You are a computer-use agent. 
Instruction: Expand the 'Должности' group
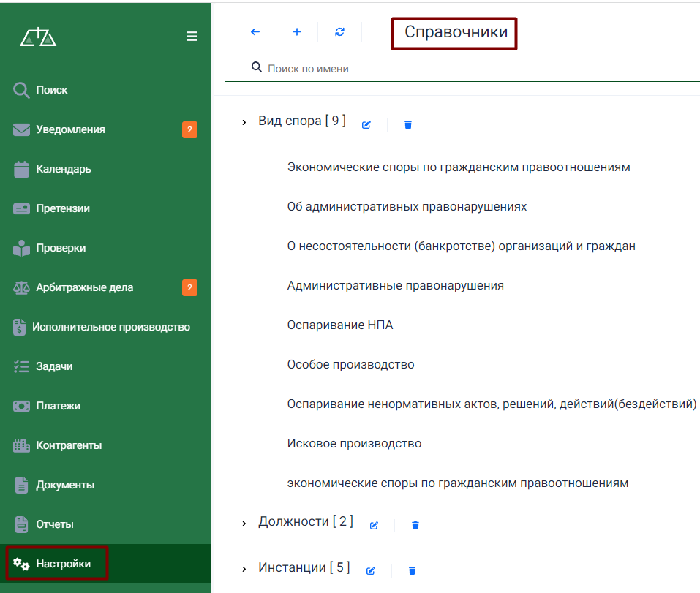click(x=244, y=524)
